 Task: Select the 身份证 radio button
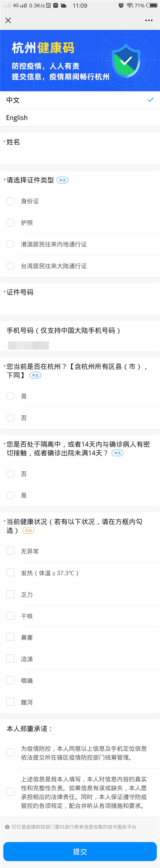pos(10,201)
